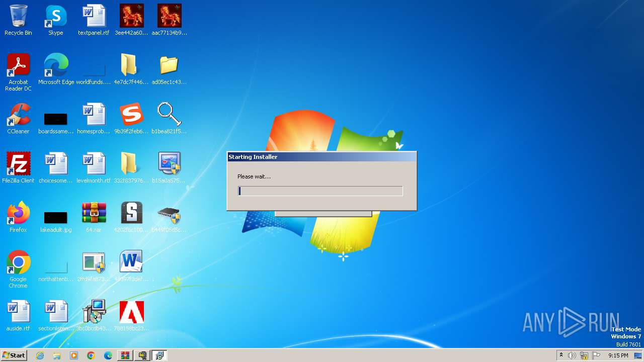Open the 332f837976 folder
This screenshot has width=644, height=362.
pyautogui.click(x=131, y=168)
